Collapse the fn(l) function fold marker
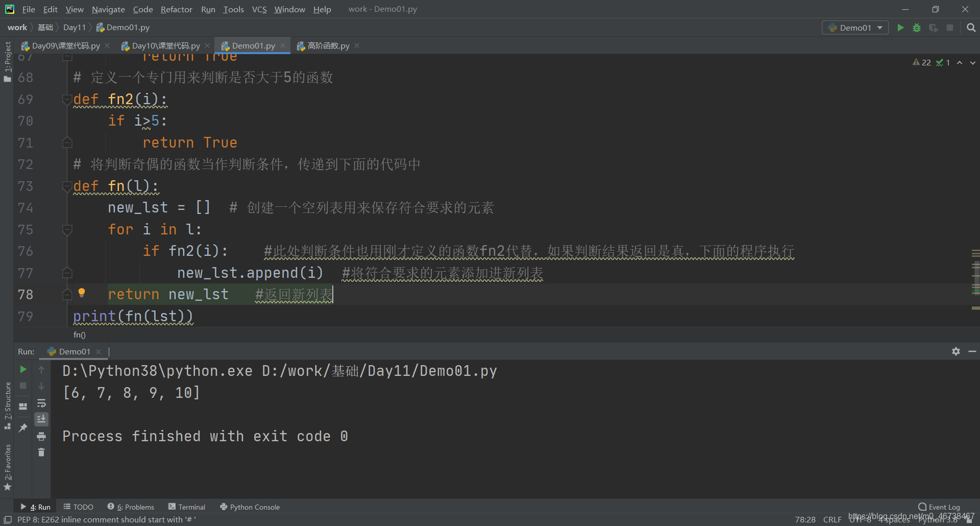This screenshot has width=980, height=526. tap(67, 186)
